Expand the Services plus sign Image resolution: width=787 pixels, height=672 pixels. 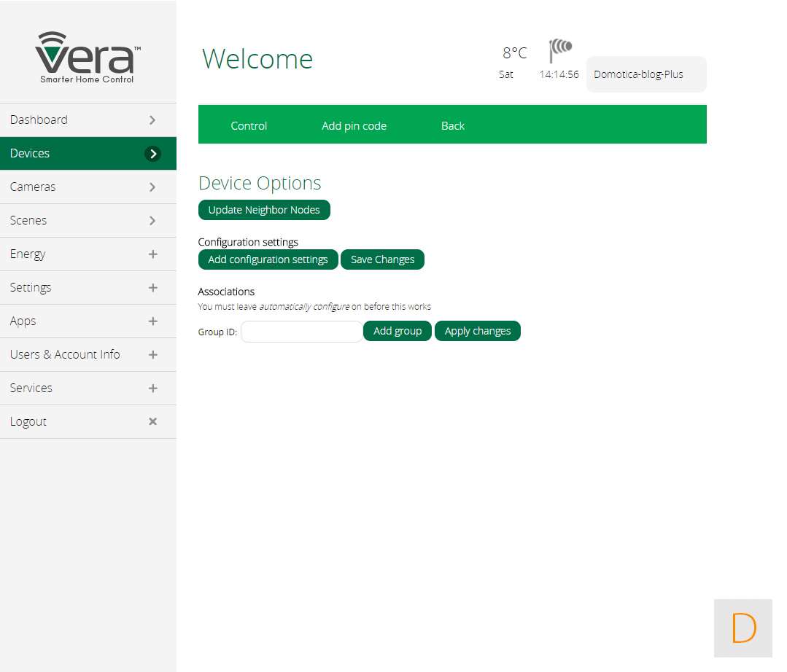(x=152, y=388)
